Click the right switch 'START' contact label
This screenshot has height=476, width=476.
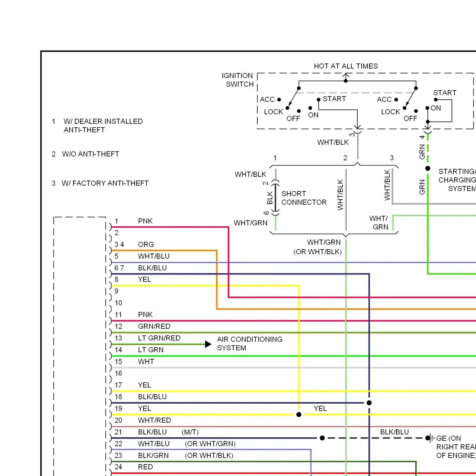pyautogui.click(x=445, y=93)
